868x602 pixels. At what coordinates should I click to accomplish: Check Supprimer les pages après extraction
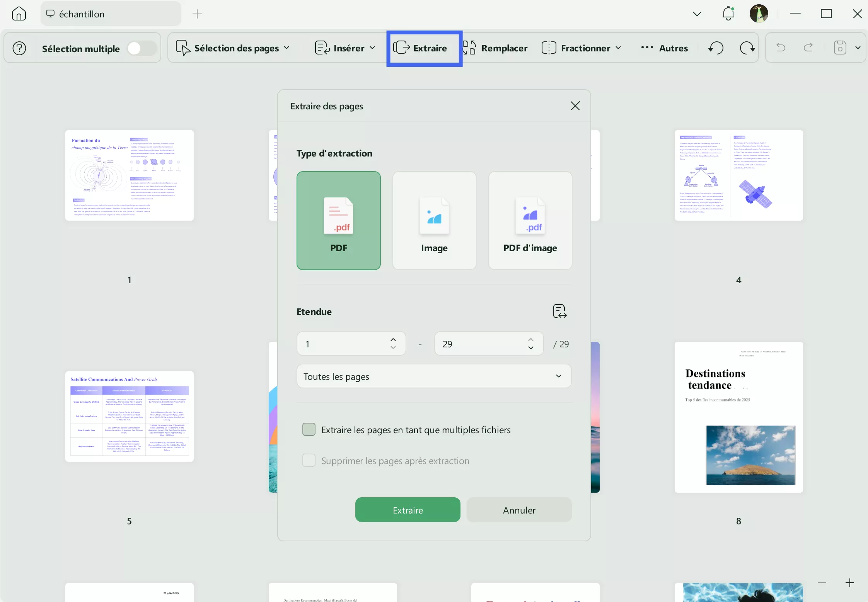(309, 460)
